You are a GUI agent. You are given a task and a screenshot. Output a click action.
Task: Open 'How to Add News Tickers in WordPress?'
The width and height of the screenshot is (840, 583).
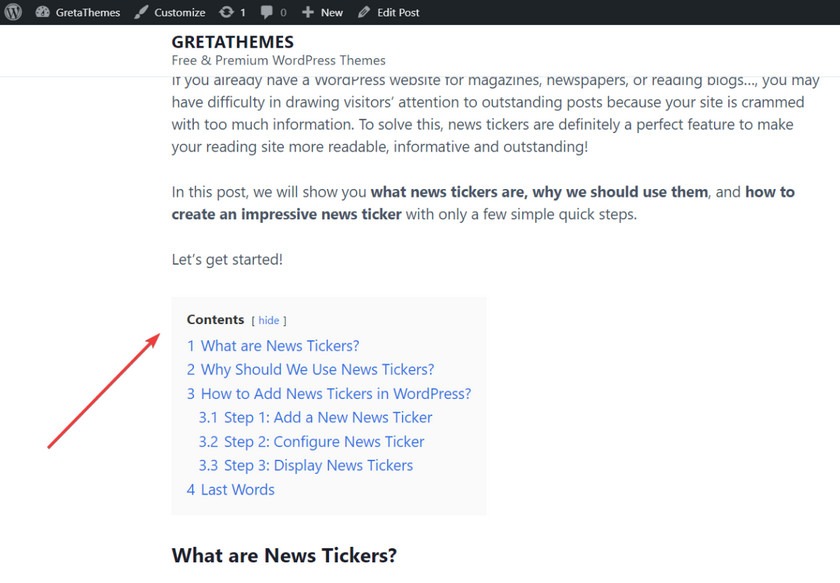tap(329, 394)
